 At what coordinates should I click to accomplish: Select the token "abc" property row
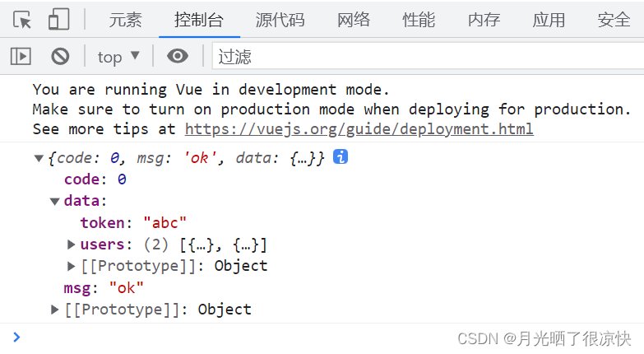pyautogui.click(x=133, y=222)
